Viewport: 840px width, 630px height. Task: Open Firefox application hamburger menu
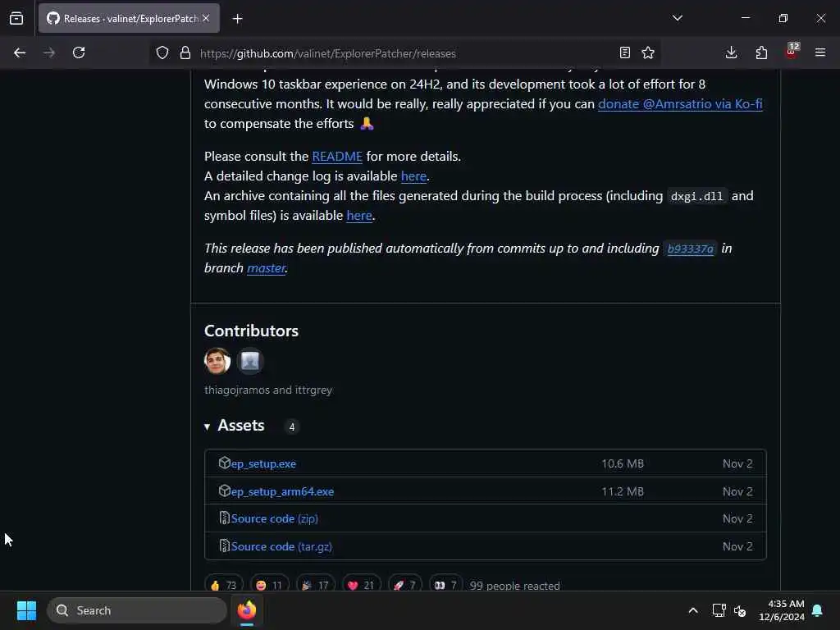click(x=820, y=52)
